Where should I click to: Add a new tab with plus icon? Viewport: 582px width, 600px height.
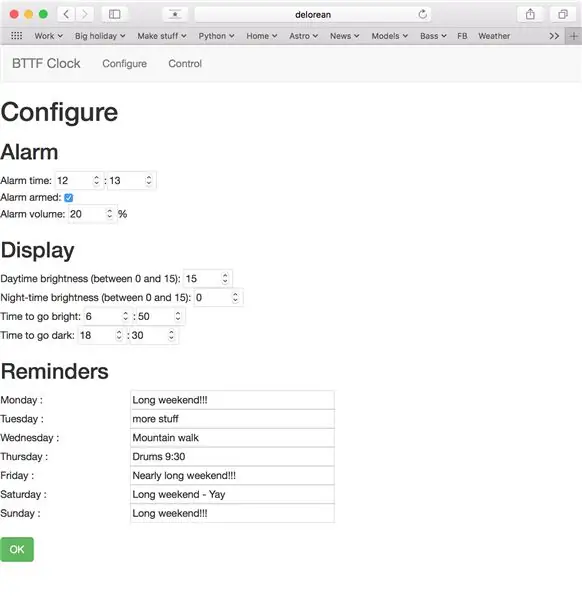point(573,36)
